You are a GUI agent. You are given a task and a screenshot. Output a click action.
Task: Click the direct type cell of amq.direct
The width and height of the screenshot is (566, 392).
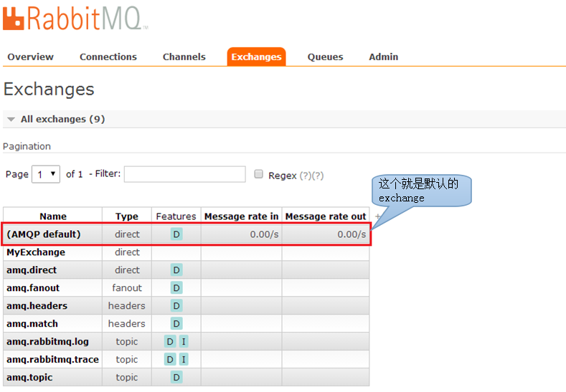click(127, 270)
